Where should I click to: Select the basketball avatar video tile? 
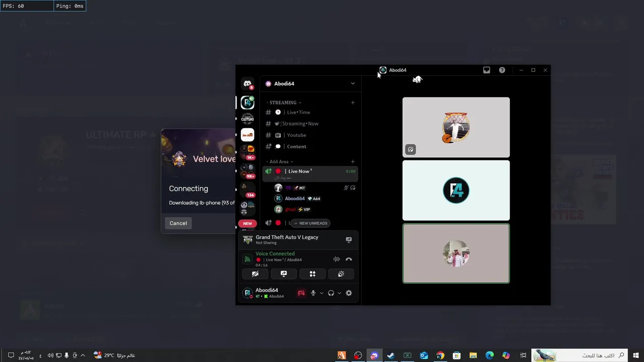click(x=456, y=127)
